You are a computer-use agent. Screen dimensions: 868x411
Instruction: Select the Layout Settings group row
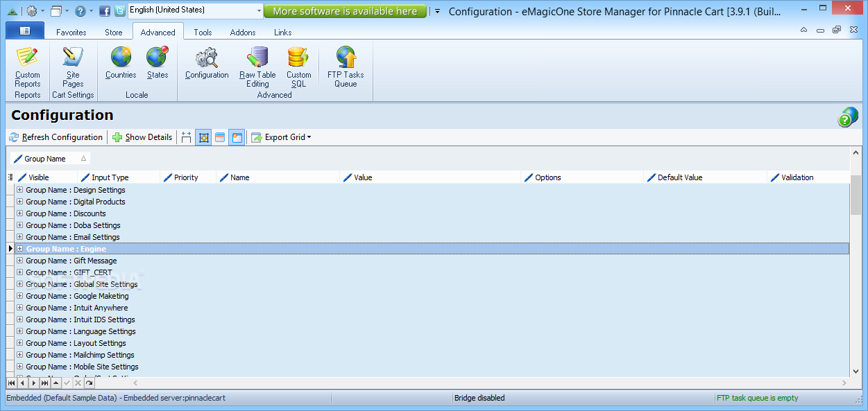[x=432, y=343]
